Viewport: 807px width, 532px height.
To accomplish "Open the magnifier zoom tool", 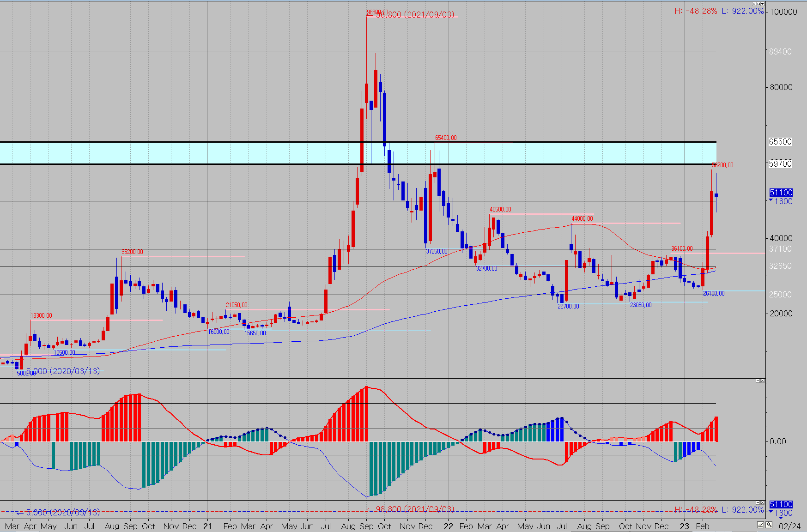I will click(769, 525).
